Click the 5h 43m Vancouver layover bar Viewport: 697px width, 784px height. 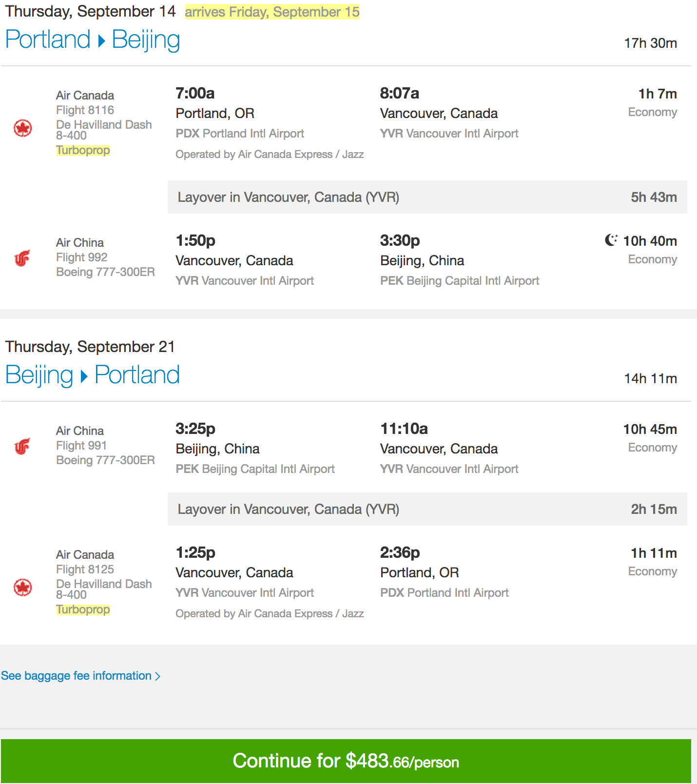click(427, 197)
